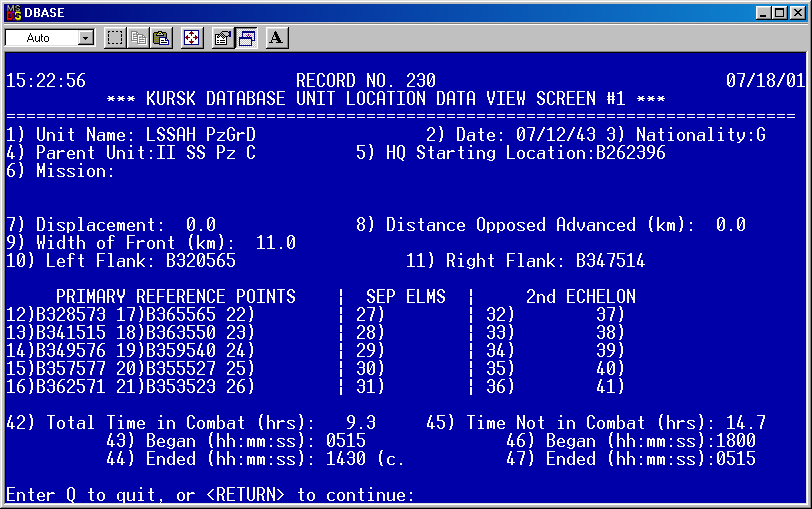Click the Paste clipboard icon

160,38
